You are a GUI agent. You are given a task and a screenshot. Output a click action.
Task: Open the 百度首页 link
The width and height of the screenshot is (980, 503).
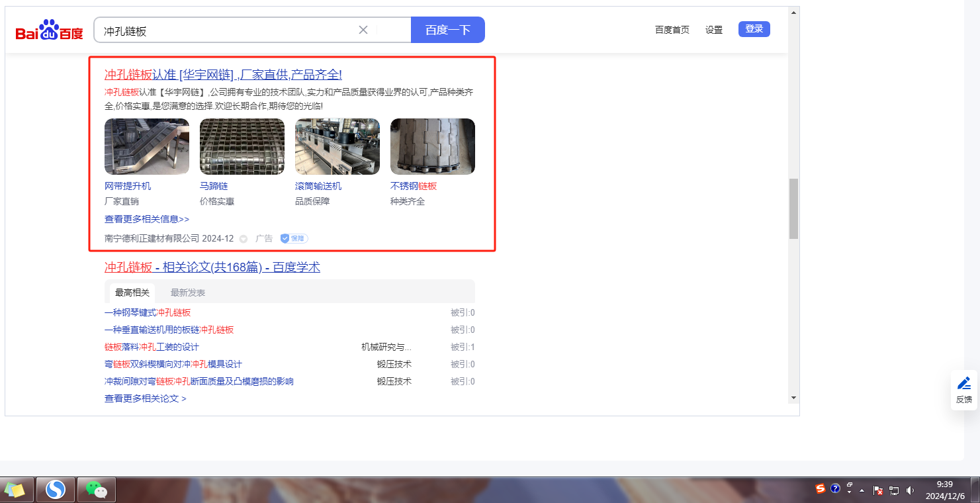click(672, 30)
